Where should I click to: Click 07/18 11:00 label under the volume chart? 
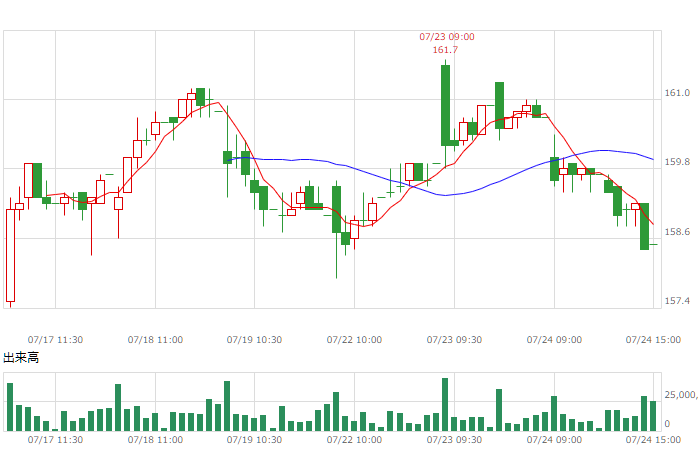pos(155,440)
